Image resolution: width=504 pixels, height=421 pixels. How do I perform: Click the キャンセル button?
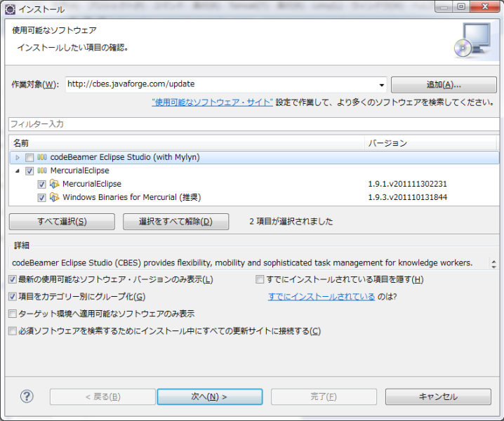[438, 397]
